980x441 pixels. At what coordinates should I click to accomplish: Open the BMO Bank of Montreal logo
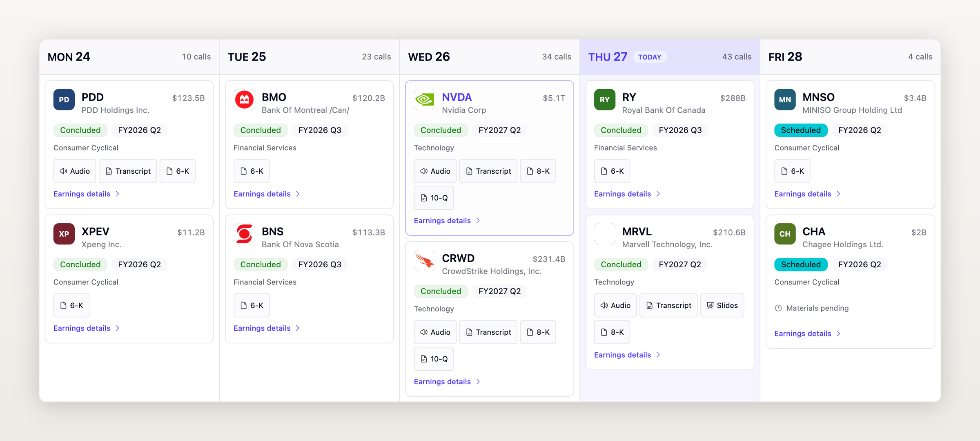click(244, 100)
